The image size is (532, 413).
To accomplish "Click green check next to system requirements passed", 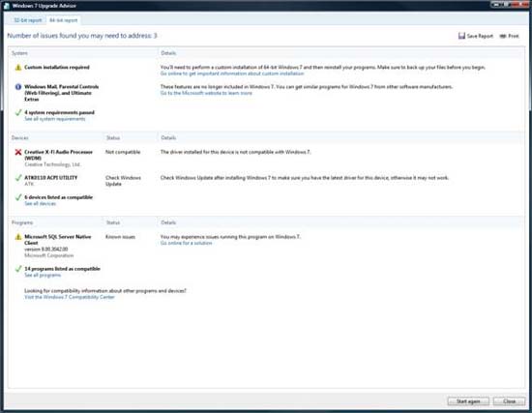I will [x=18, y=112].
